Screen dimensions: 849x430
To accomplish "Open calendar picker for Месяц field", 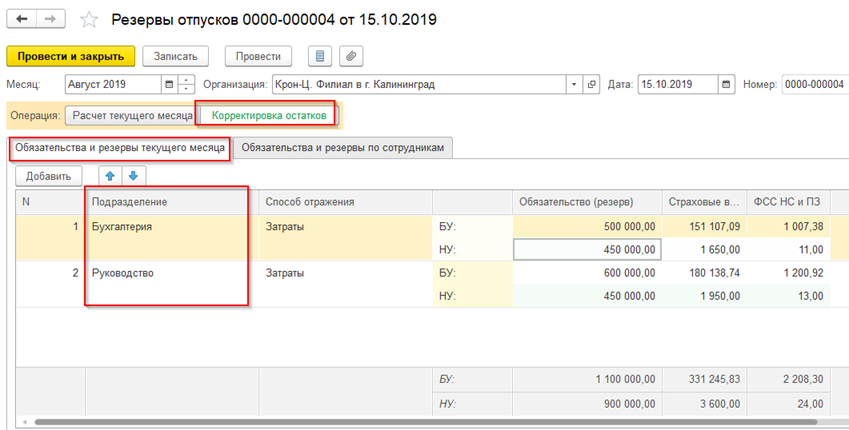I will (169, 85).
